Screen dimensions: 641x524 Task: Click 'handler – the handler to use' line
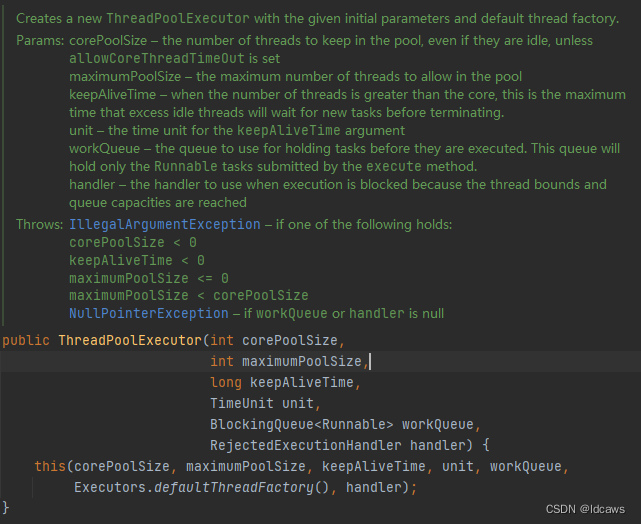[338, 184]
